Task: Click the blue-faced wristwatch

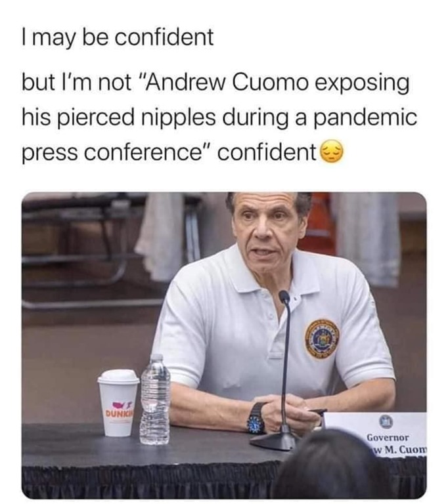Action: (x=256, y=419)
